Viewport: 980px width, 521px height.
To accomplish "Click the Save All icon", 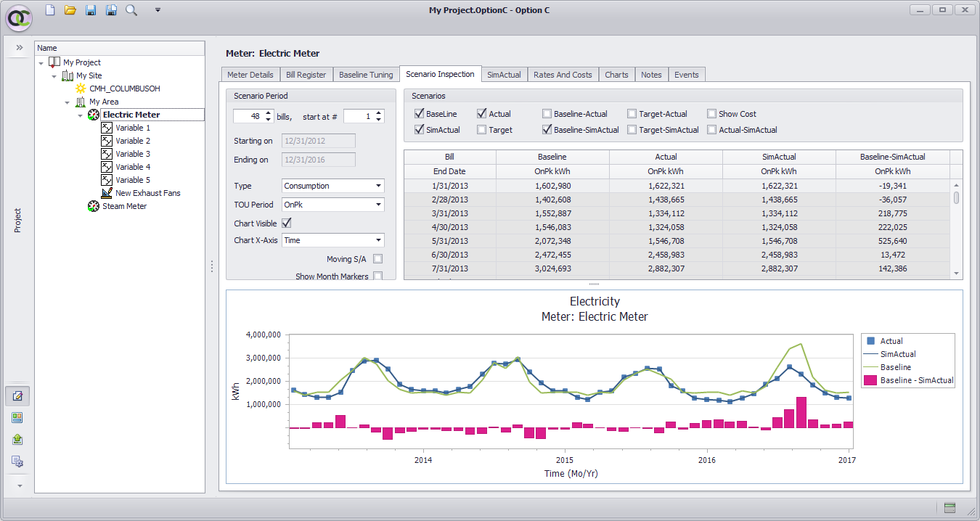I will click(111, 9).
